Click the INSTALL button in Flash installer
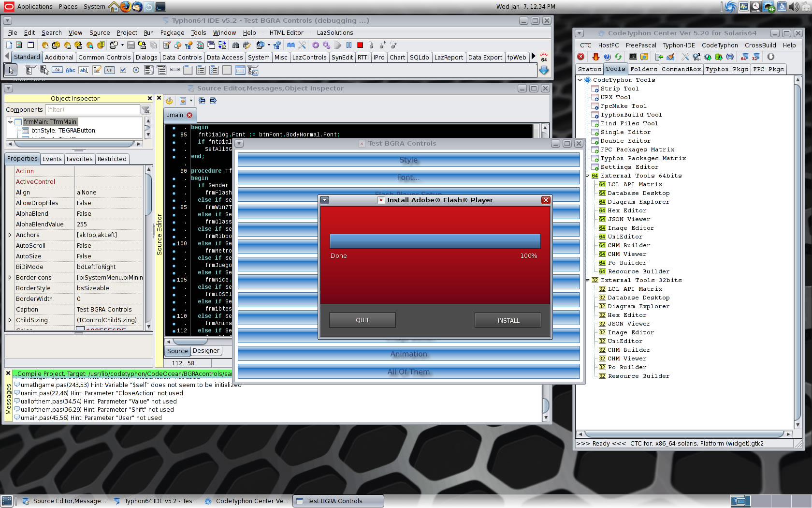Screen dimensions: 812x508 [508, 320]
